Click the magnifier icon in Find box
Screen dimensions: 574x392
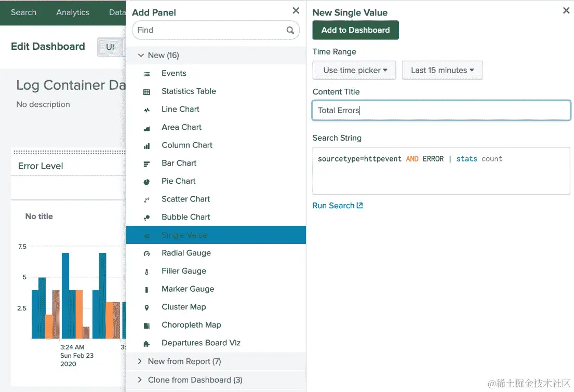click(x=290, y=31)
